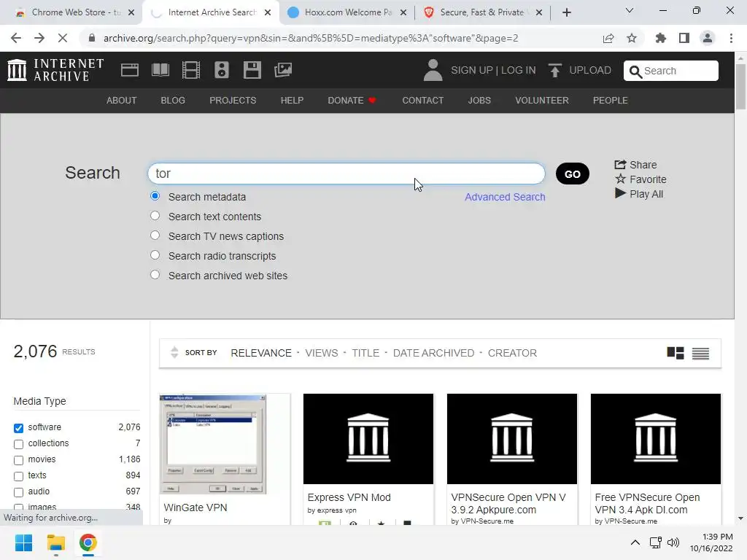Select the Search TV news captions option
This screenshot has width=747, height=560.
coord(155,236)
